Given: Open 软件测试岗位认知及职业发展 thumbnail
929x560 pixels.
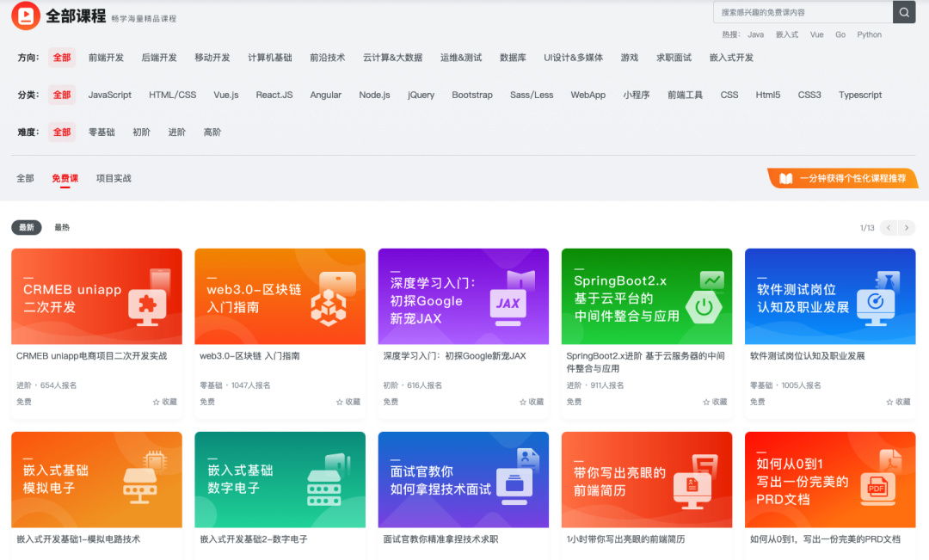Looking at the screenshot, I should [x=830, y=296].
